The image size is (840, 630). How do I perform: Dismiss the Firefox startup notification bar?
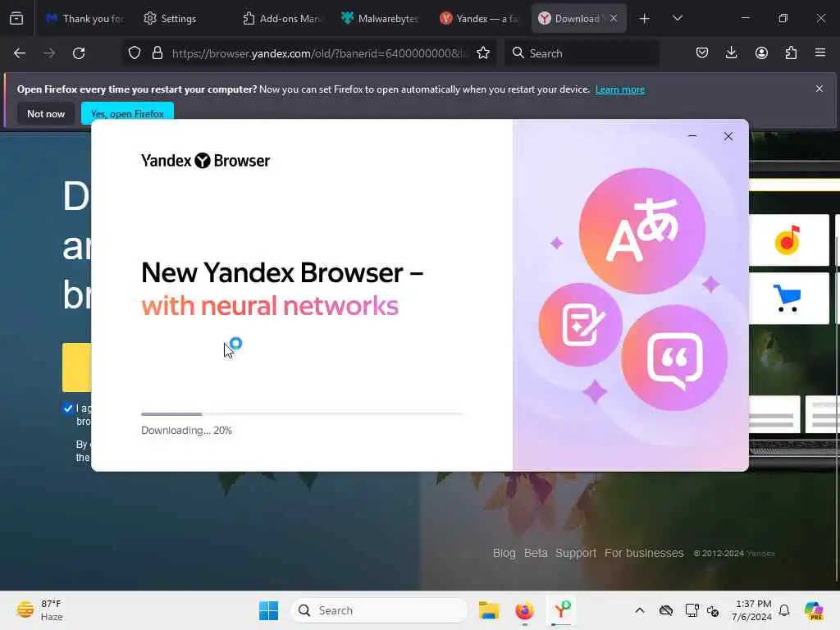819,89
